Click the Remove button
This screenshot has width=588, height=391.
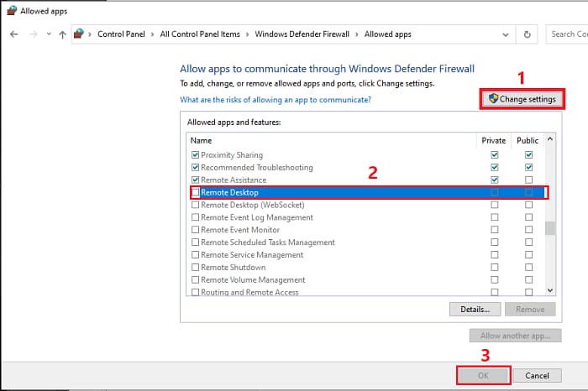(x=530, y=310)
